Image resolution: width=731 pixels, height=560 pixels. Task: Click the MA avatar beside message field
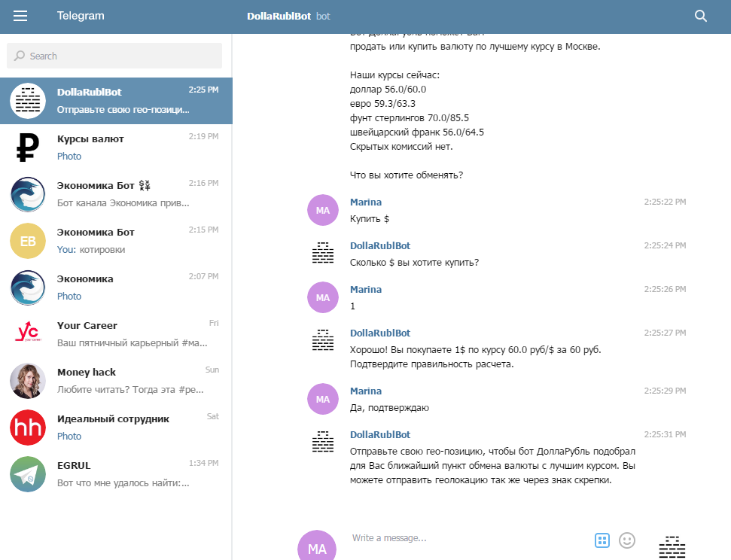pyautogui.click(x=317, y=547)
